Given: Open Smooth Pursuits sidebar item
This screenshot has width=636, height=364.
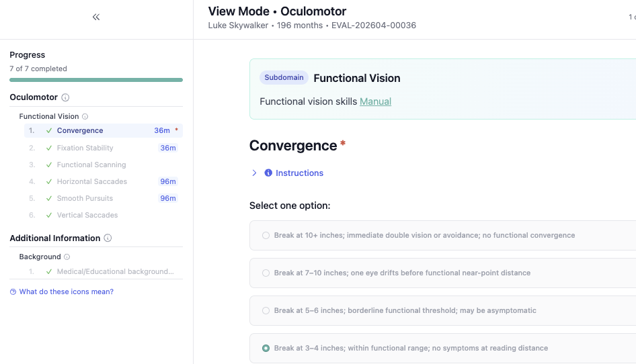Looking at the screenshot, I should point(85,198).
